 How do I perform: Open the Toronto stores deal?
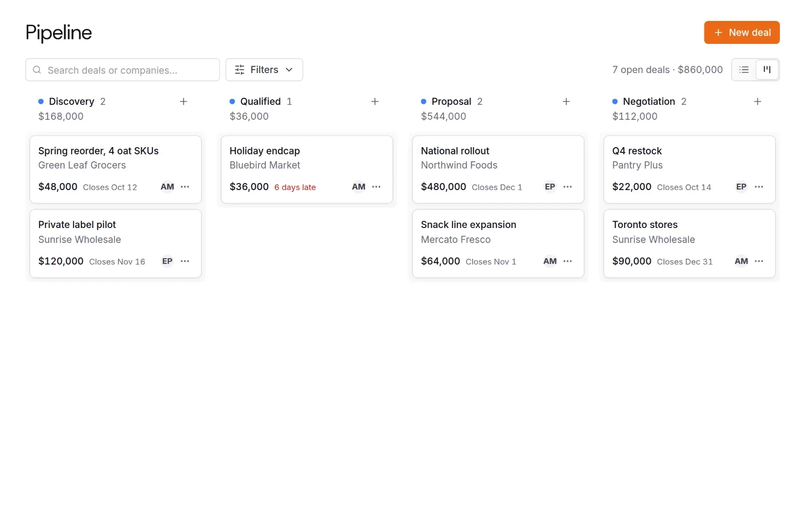click(689, 244)
